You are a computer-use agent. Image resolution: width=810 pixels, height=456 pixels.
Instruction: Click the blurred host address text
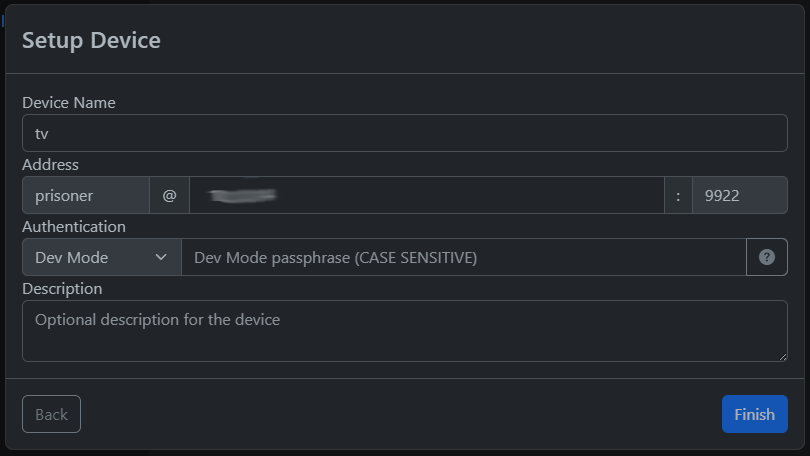[x=242, y=195]
